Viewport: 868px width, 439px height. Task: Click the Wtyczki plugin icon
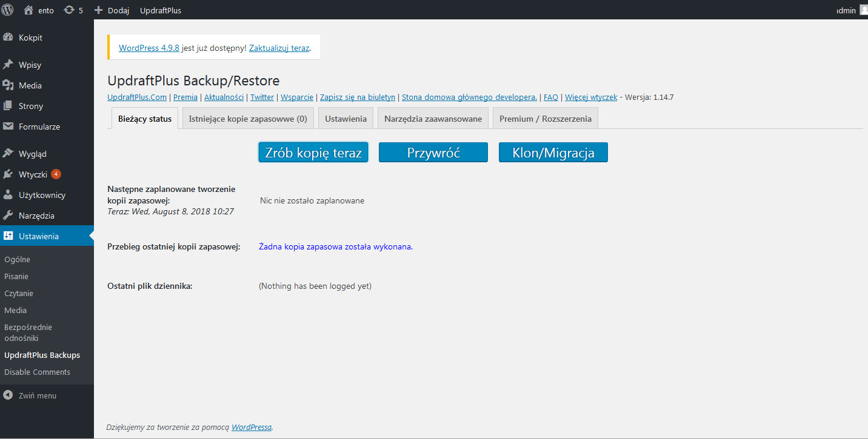pos(8,174)
